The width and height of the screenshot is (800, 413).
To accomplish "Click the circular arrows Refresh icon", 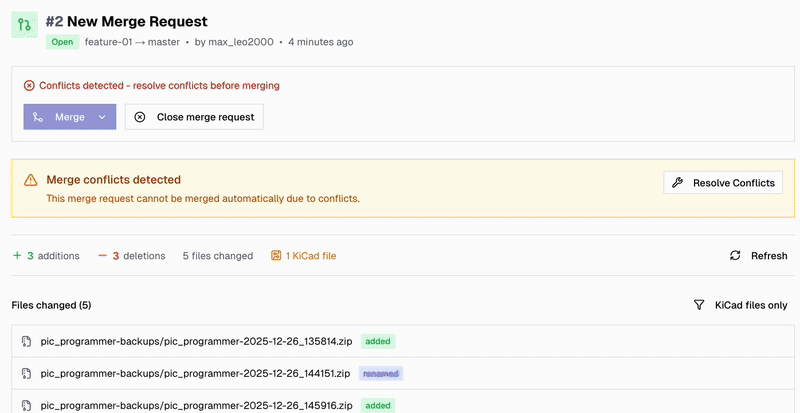I will coord(735,255).
